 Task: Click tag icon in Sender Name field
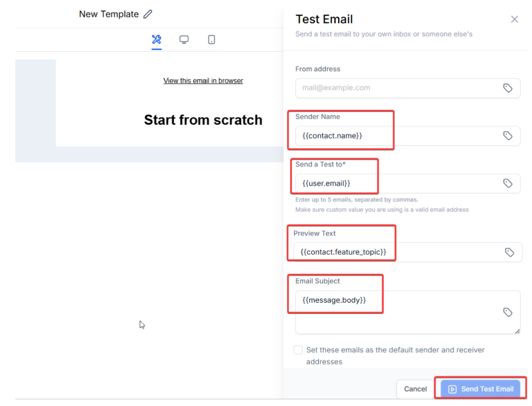tap(508, 136)
